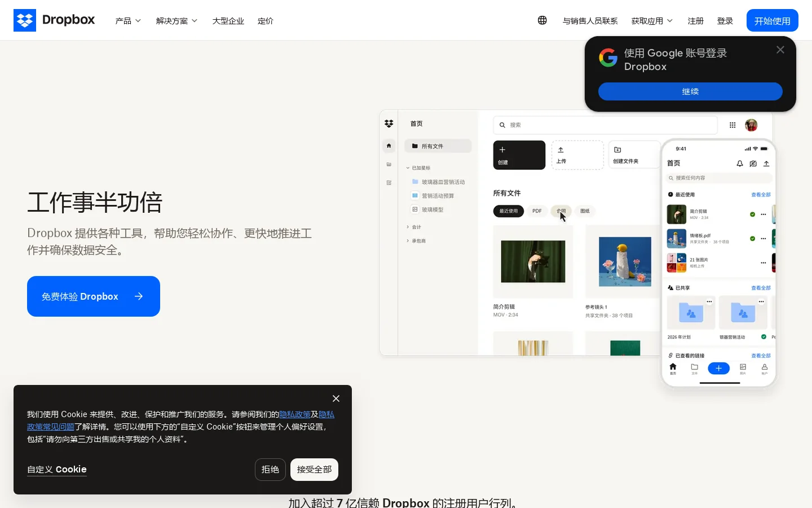Click the Dropbox logo in the header

[54, 20]
